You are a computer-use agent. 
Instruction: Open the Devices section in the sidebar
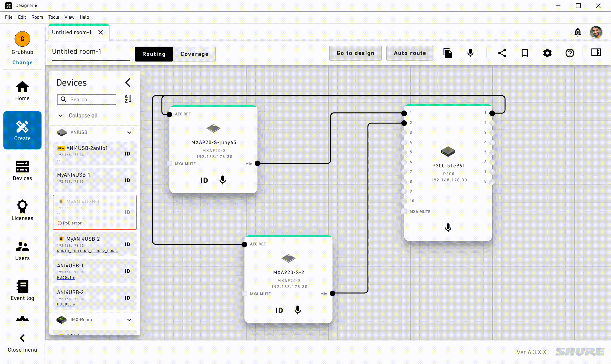pyautogui.click(x=22, y=171)
